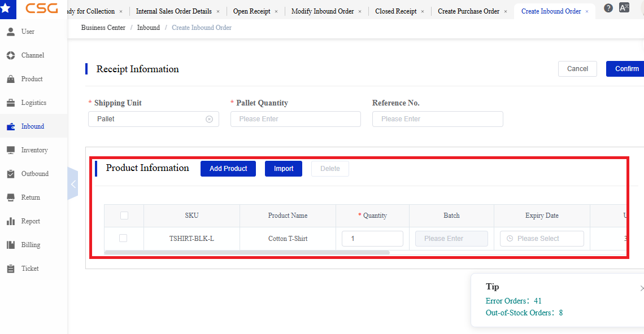The image size is (644, 334).
Task: Open the Channel menu item
Action: [34, 55]
